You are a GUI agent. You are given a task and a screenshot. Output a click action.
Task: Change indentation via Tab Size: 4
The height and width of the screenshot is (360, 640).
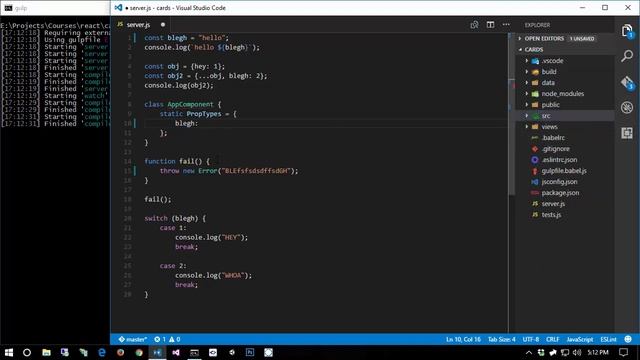pos(502,339)
